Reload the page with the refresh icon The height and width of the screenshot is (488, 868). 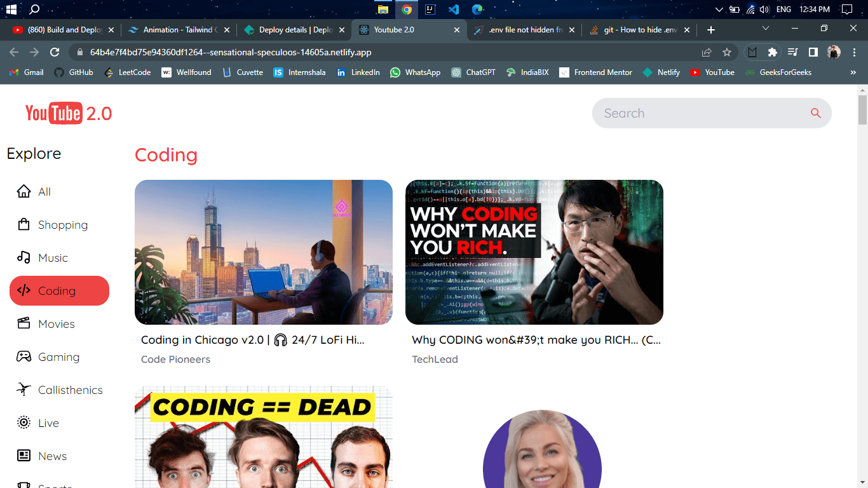coord(55,52)
